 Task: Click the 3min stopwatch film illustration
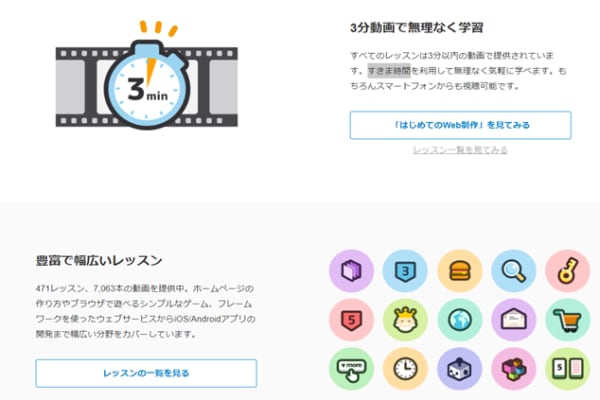(147, 75)
